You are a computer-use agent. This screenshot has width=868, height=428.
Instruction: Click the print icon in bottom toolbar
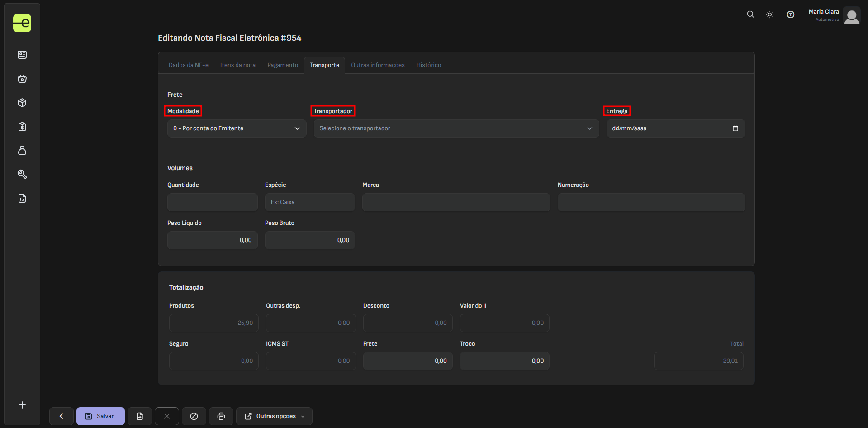point(221,416)
